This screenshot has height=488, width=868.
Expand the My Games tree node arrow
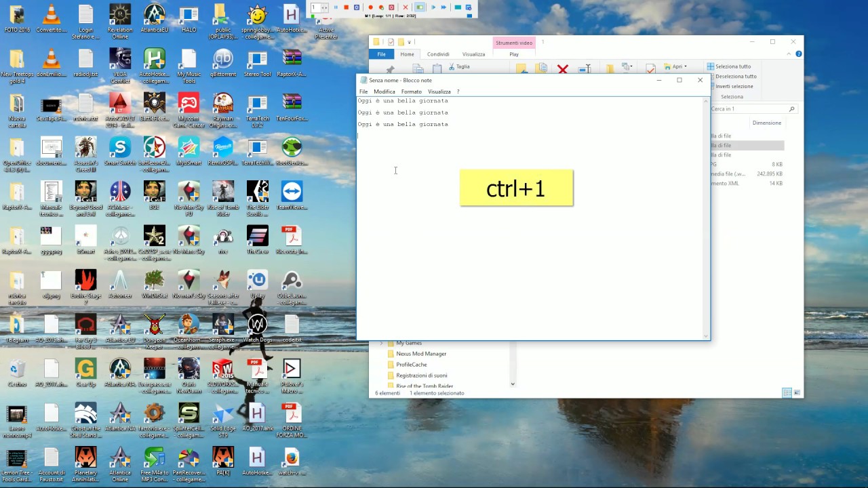click(381, 344)
